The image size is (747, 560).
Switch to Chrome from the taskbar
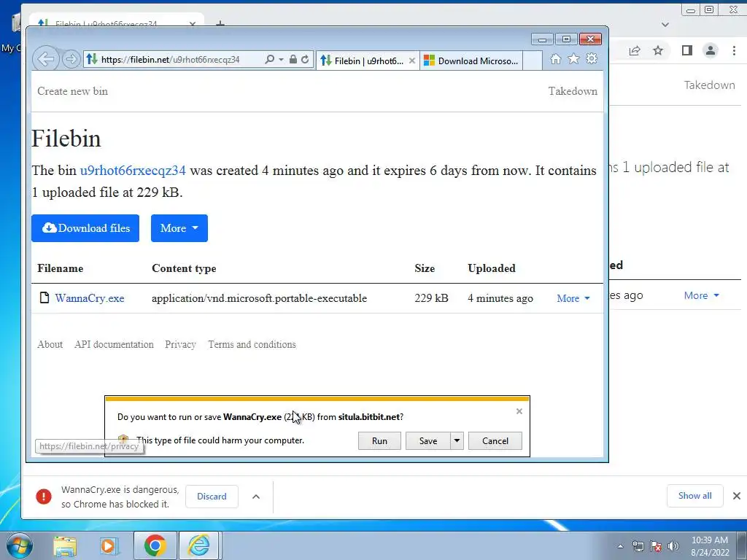point(155,545)
